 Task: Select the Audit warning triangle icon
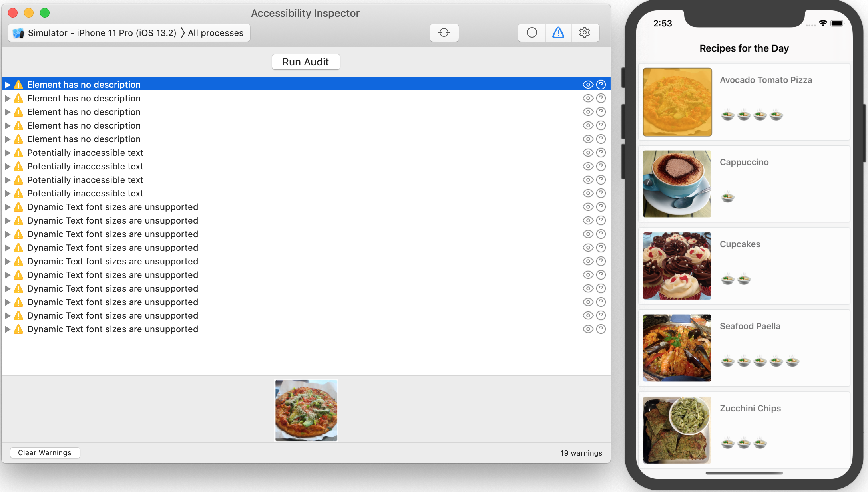pos(558,33)
